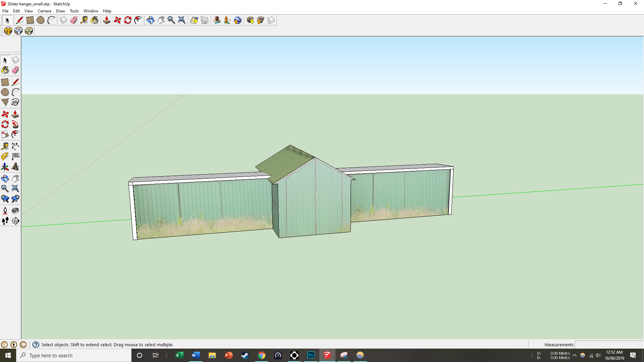Open the File menu
Image resolution: width=644 pixels, height=362 pixels.
(5, 11)
